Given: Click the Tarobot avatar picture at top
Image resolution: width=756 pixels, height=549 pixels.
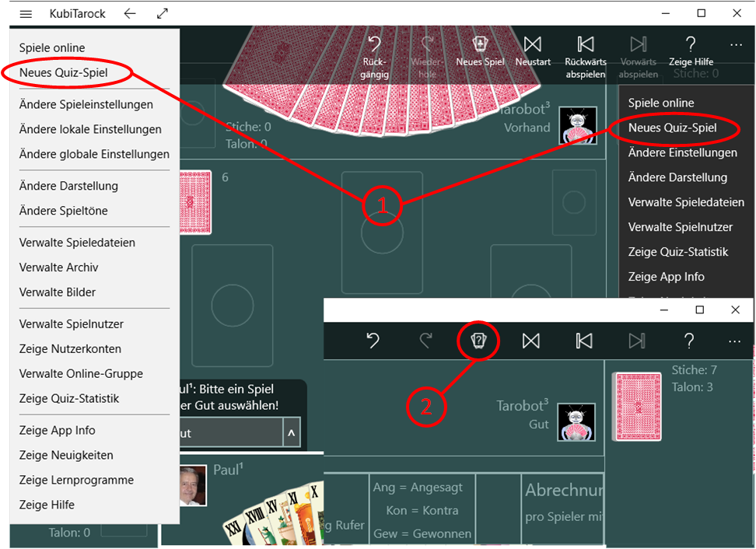Looking at the screenshot, I should (578, 125).
